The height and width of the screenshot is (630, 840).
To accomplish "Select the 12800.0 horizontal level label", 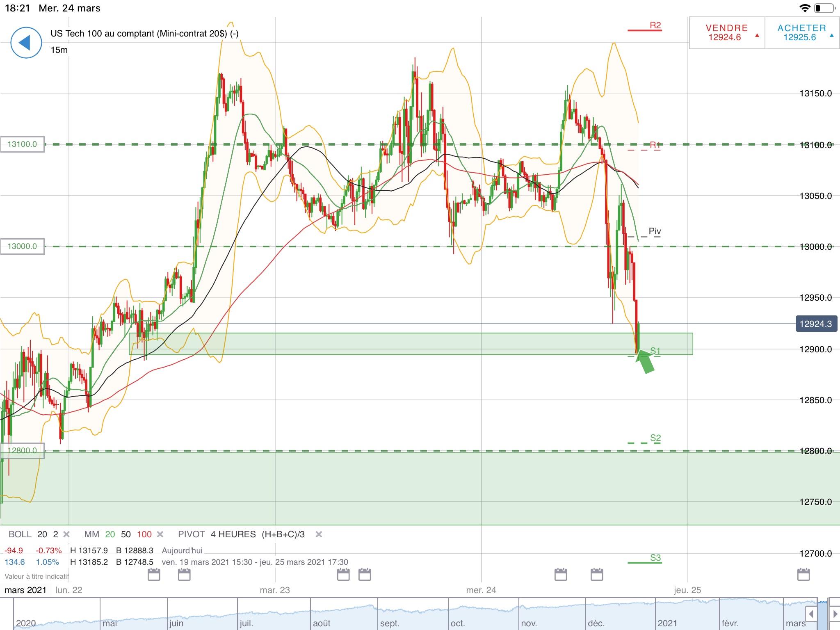I will (22, 450).
